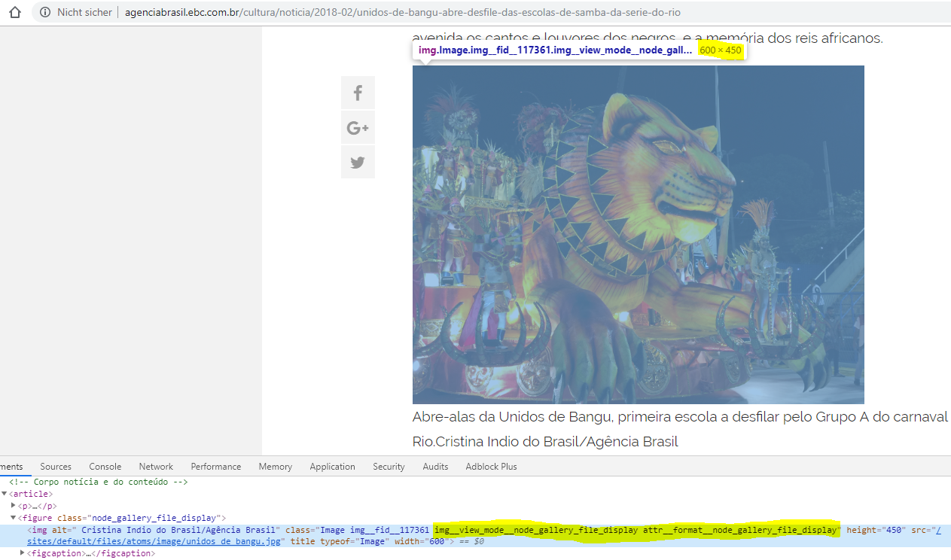Viewport: 951px width, 560px height.
Task: Select the img alt Cristina Indio element row
Action: point(475,536)
